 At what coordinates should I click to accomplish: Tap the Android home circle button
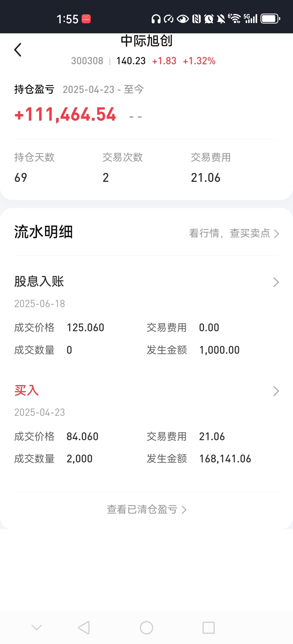coord(146,627)
